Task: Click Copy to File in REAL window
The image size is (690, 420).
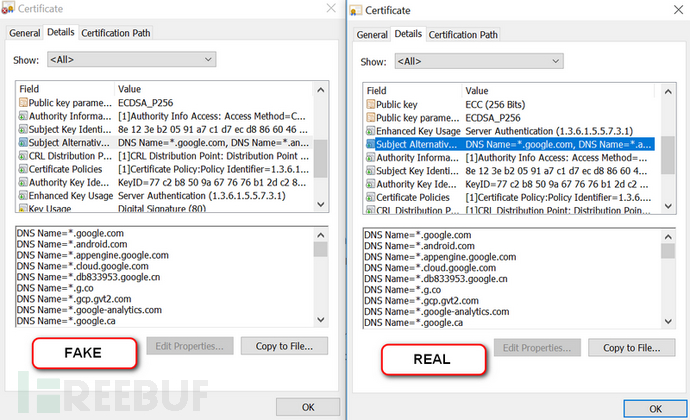Action: [x=631, y=348]
